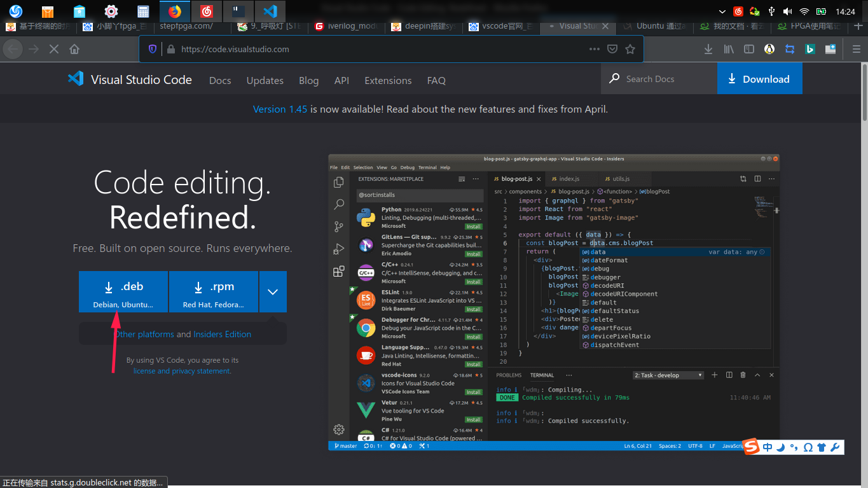Click the battery icon in system tray

point(821,11)
